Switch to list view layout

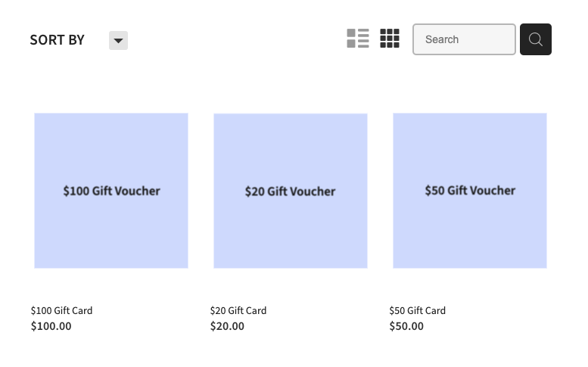click(358, 39)
